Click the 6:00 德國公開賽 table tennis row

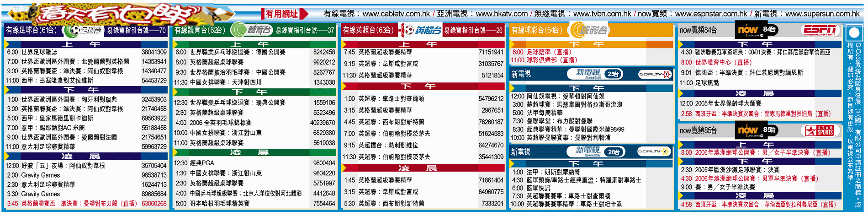coord(255,52)
